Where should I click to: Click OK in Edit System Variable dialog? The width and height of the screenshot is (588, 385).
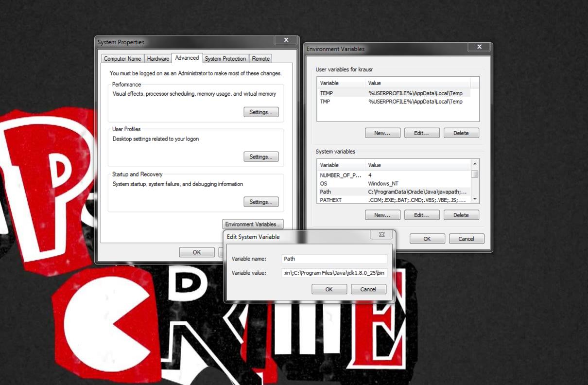(329, 289)
